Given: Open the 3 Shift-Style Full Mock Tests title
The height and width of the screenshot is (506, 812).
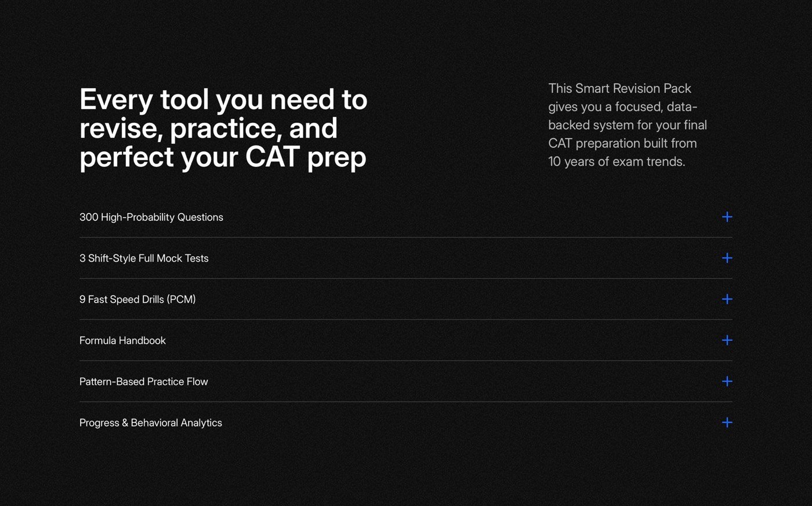Looking at the screenshot, I should [x=144, y=259].
